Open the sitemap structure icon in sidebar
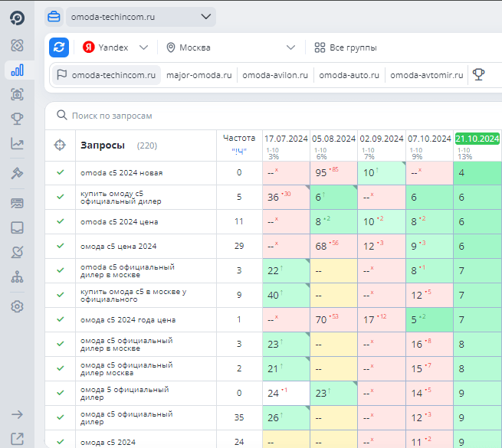Image resolution: width=502 pixels, height=448 pixels. pyautogui.click(x=18, y=278)
